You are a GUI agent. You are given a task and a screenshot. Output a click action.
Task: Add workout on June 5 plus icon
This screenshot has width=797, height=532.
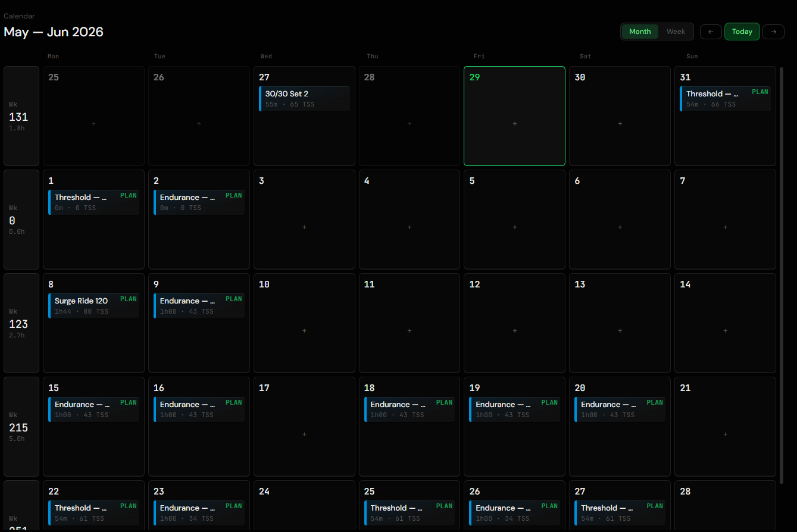coord(515,227)
